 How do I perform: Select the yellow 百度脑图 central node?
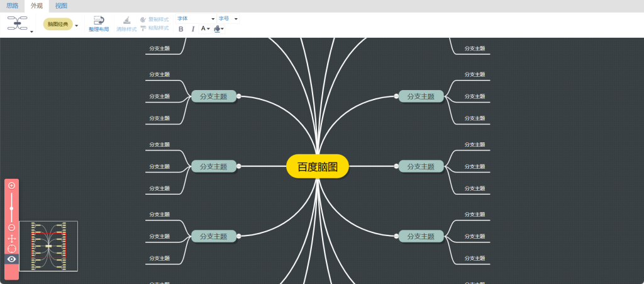(x=318, y=166)
